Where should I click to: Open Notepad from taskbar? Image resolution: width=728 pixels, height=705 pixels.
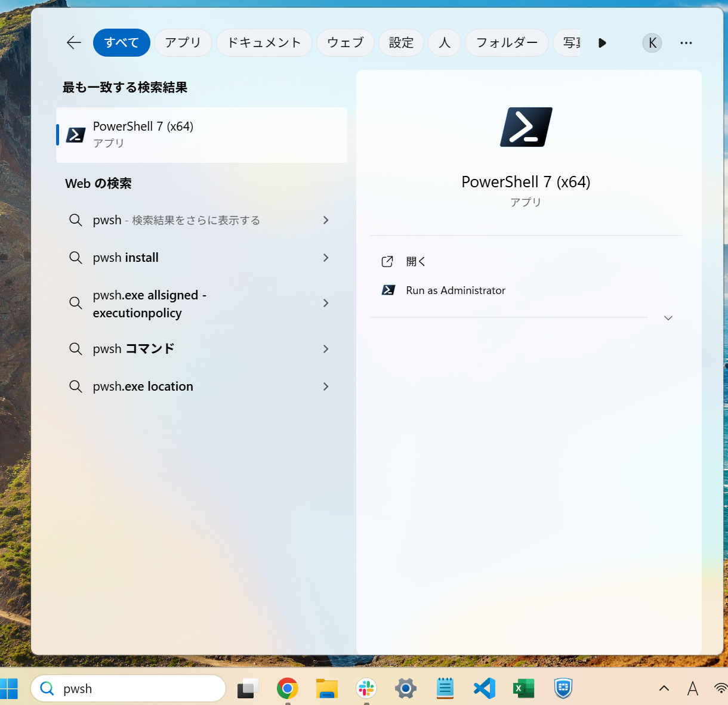pyautogui.click(x=445, y=688)
